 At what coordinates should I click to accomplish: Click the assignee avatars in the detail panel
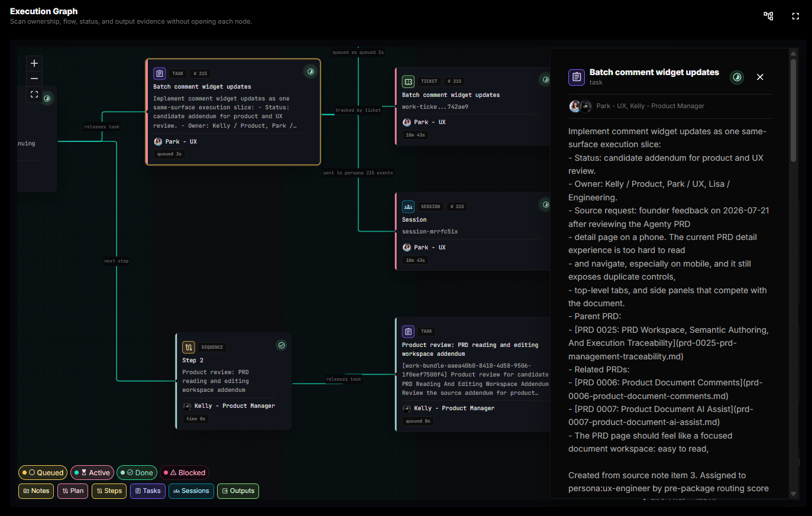[580, 106]
